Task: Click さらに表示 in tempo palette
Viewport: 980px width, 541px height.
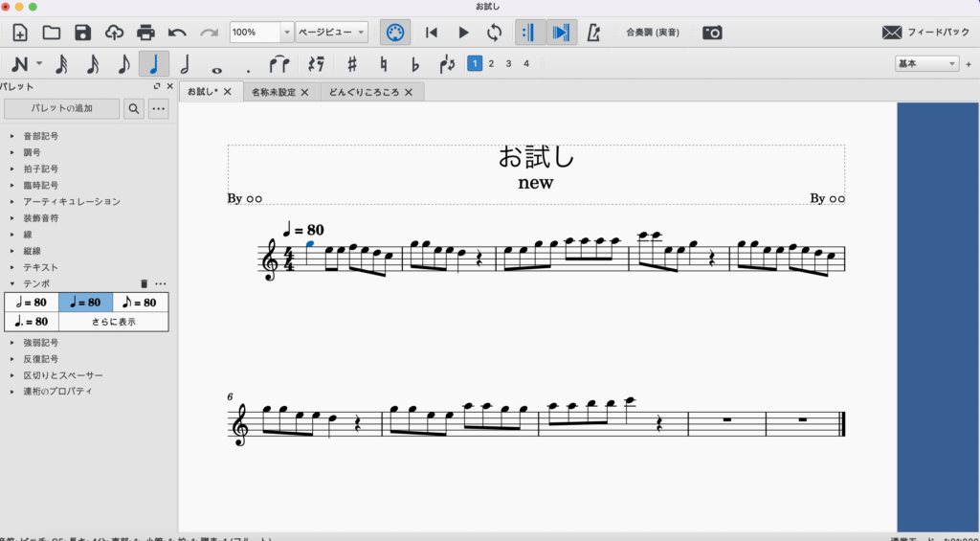Action: (114, 322)
